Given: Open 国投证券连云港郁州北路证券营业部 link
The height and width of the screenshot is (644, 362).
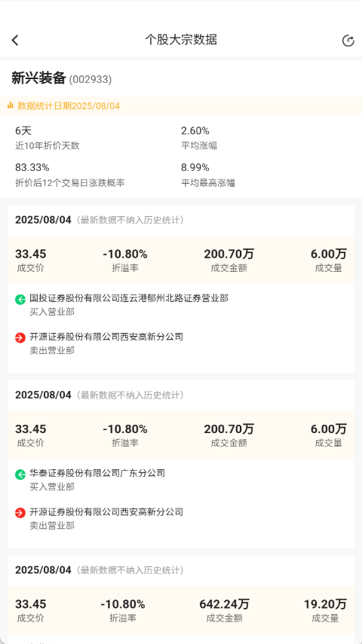Looking at the screenshot, I should 129,298.
